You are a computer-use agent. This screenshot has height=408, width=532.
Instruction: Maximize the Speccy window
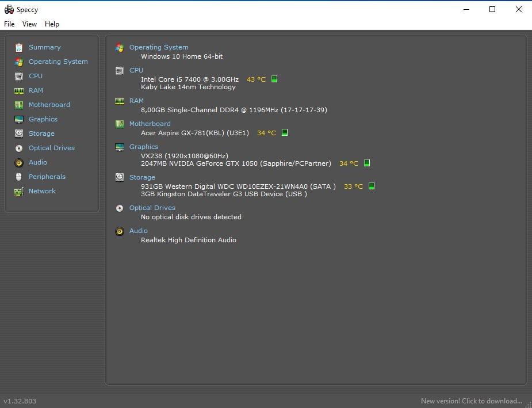pos(492,9)
